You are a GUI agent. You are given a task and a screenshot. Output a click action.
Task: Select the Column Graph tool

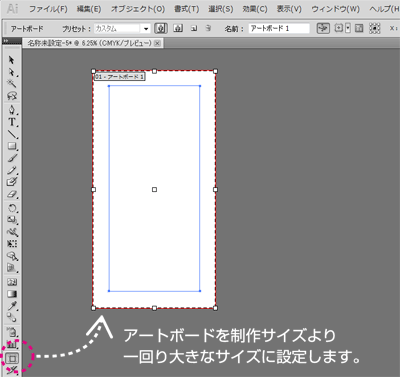coord(12,344)
